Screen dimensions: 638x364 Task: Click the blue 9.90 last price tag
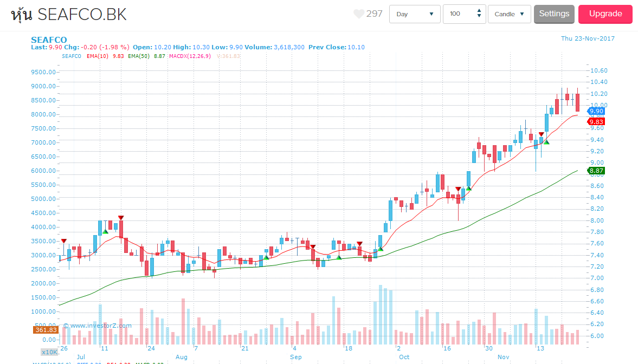596,111
